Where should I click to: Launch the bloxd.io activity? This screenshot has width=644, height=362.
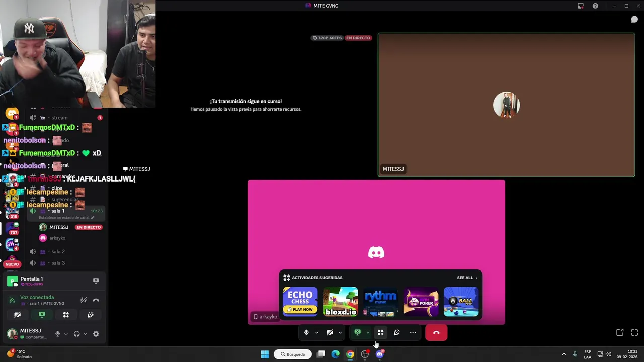[341, 301]
